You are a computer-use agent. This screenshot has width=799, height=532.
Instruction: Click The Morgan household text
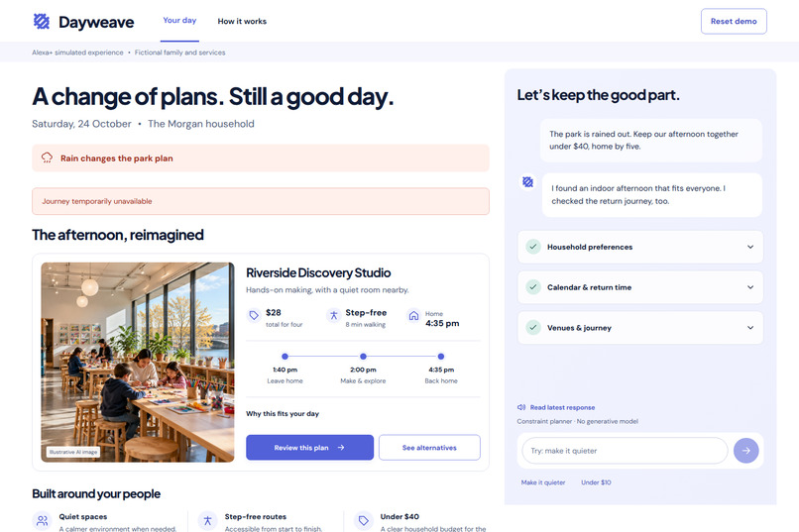click(201, 124)
